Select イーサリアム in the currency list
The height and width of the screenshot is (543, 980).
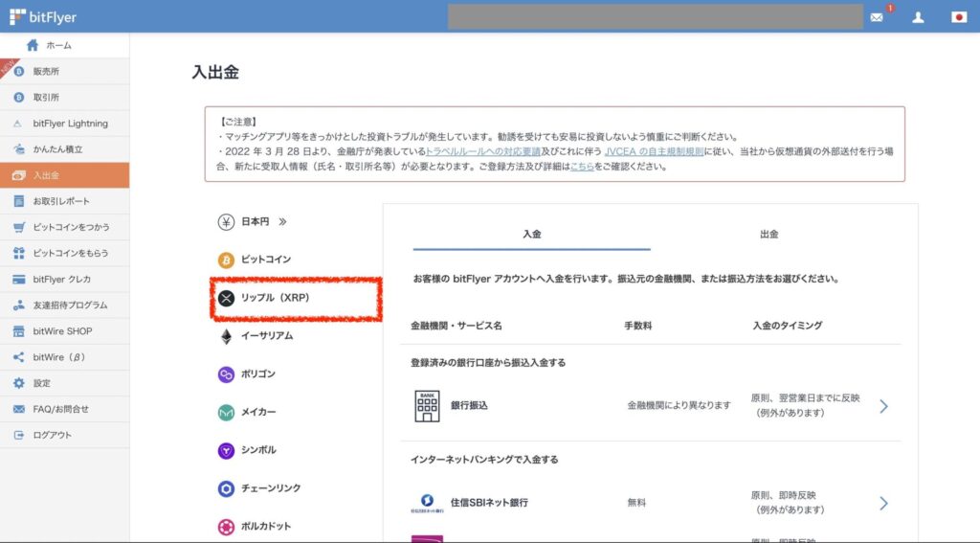(x=267, y=336)
